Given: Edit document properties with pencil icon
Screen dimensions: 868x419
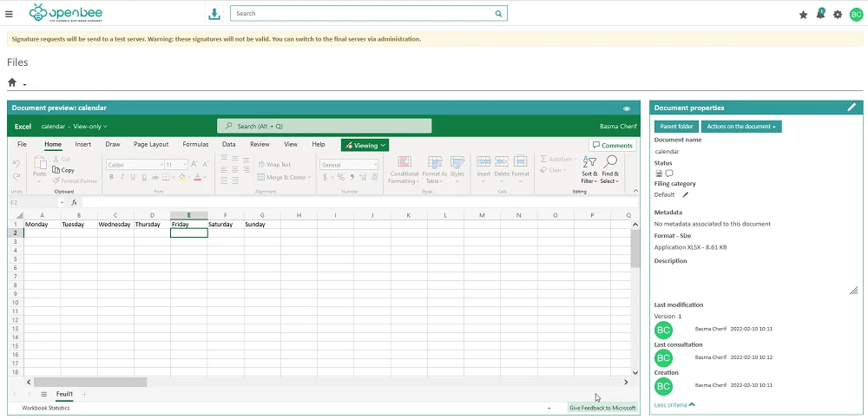Looking at the screenshot, I should [x=852, y=108].
